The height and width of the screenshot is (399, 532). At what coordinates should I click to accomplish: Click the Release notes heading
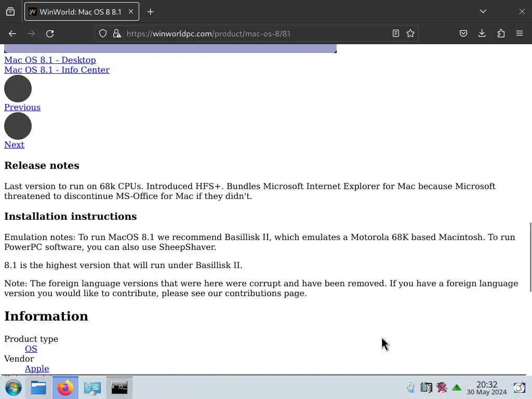[42, 166]
